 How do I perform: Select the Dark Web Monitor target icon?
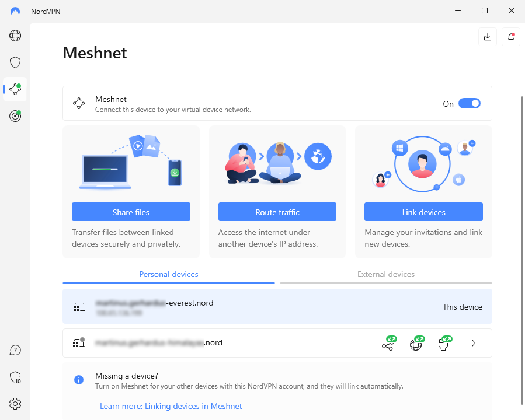coord(15,116)
